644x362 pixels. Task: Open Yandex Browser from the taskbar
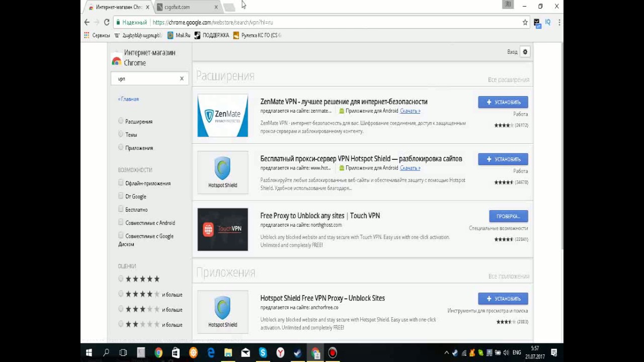pos(280,352)
